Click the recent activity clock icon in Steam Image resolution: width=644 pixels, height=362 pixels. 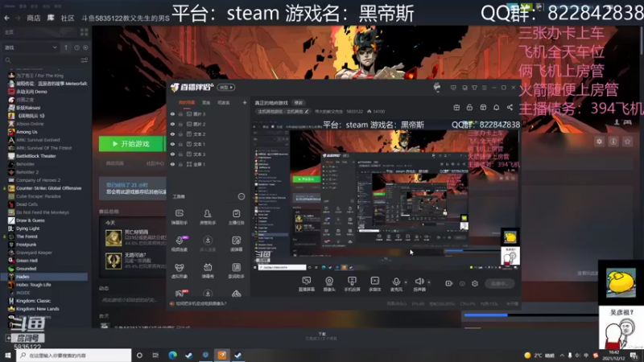click(x=76, y=47)
